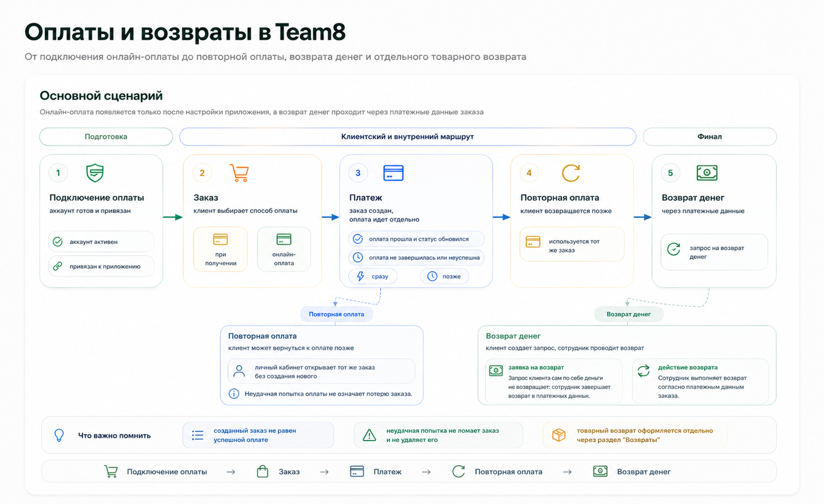
Task: Click the orange box icon beside "товарный возврат"
Action: click(558, 435)
